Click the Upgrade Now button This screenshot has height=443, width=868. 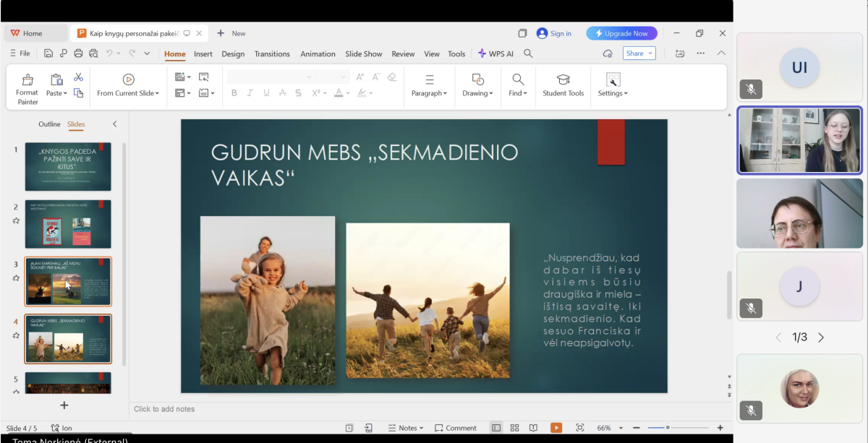[x=621, y=33]
